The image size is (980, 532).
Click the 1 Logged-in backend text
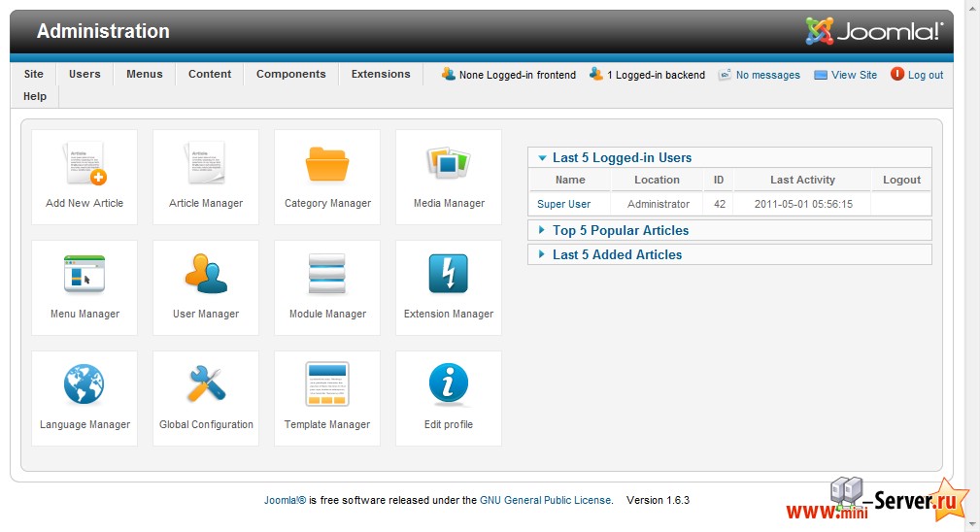pyautogui.click(x=656, y=75)
